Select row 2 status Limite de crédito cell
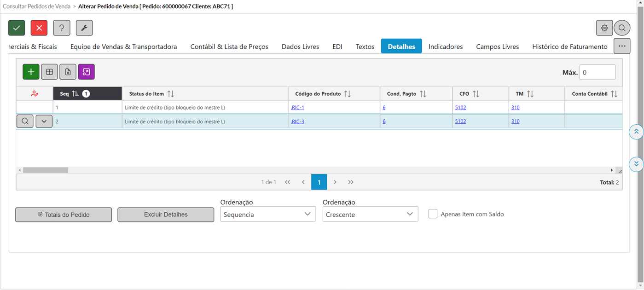Image resolution: width=644 pixels, height=290 pixels. click(205, 122)
